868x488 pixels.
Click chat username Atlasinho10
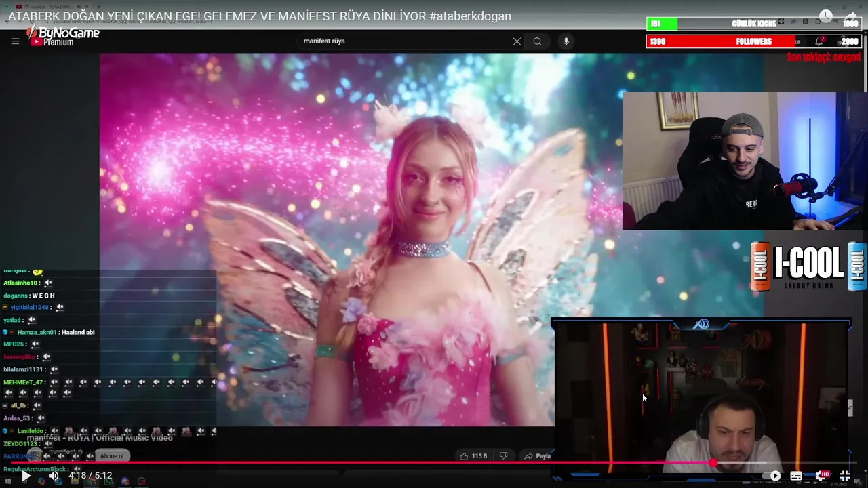[x=20, y=283]
